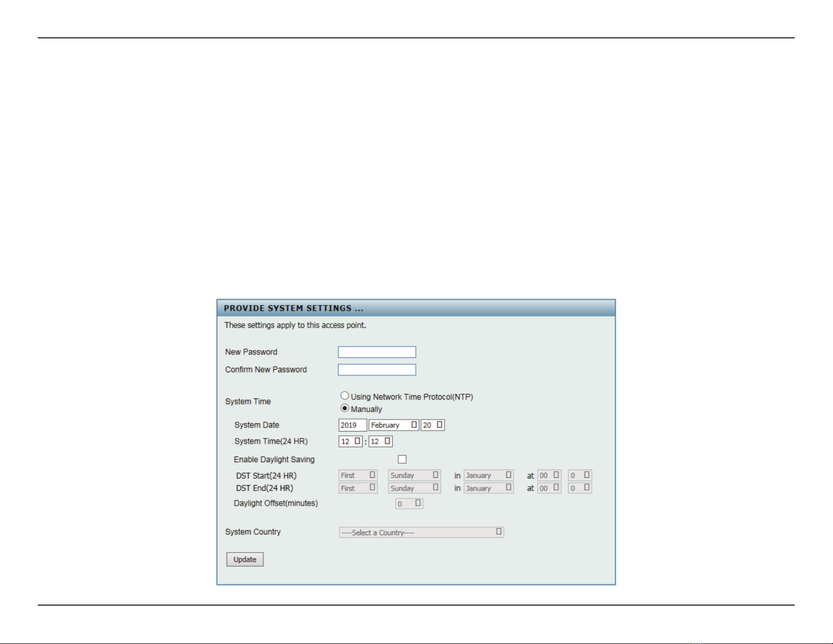
Task: Click 'These settings apply to this access point.' text
Action: point(295,325)
